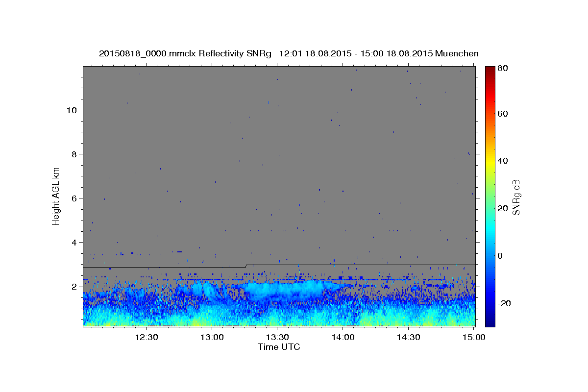Viewport: 588px width, 392px height.
Task: Click the height tick label 2
Action: point(75,286)
